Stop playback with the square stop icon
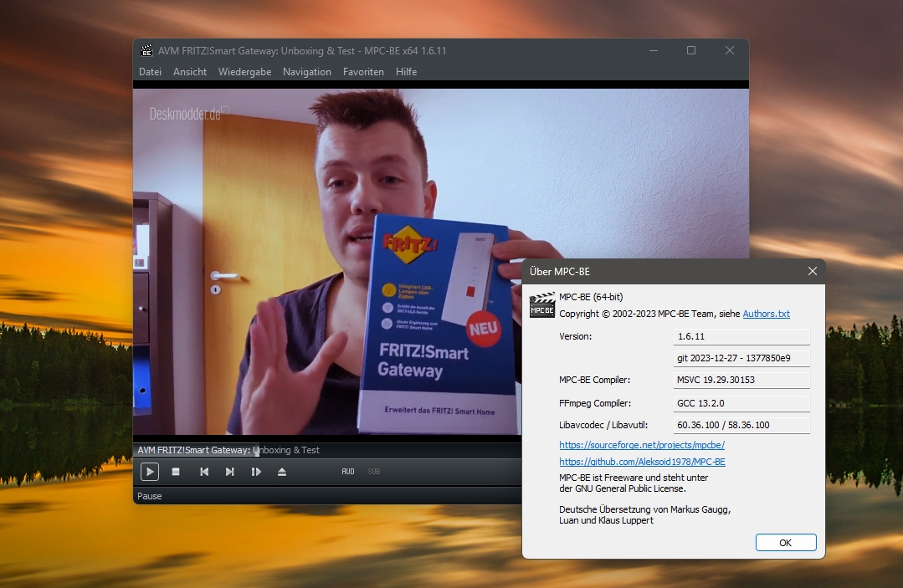Screen dimensions: 903x588 pos(176,472)
